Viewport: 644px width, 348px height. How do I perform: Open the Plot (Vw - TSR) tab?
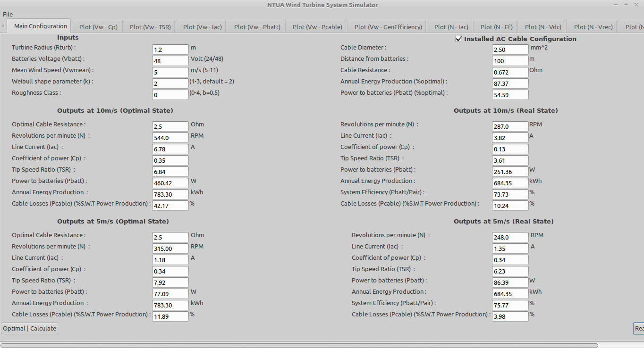pyautogui.click(x=151, y=27)
